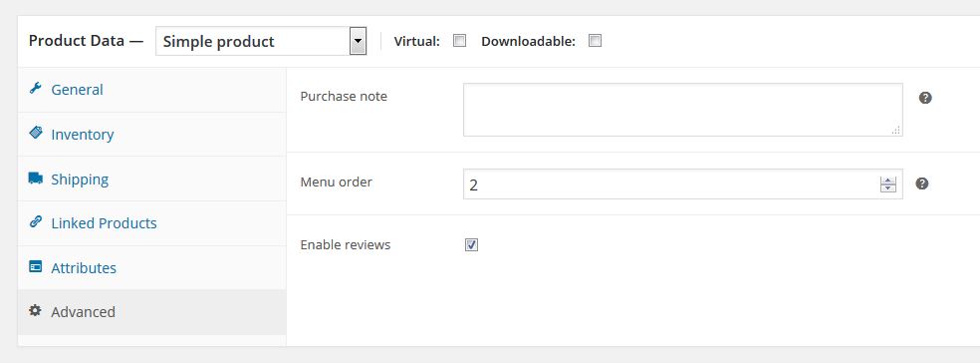
Task: Click the Purchase note resize grip
Action: (x=895, y=130)
